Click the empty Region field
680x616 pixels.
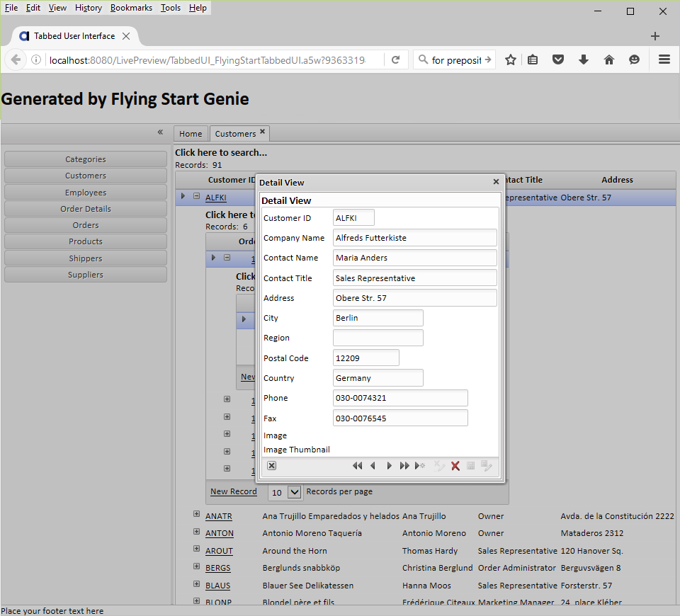click(378, 338)
